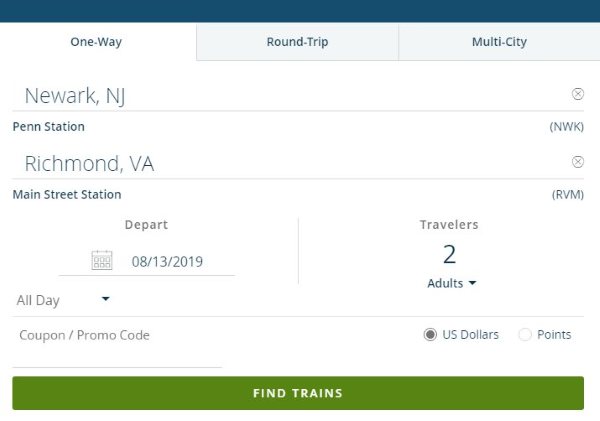Image resolution: width=600 pixels, height=421 pixels.
Task: Click the NWK station code
Action: click(x=566, y=127)
